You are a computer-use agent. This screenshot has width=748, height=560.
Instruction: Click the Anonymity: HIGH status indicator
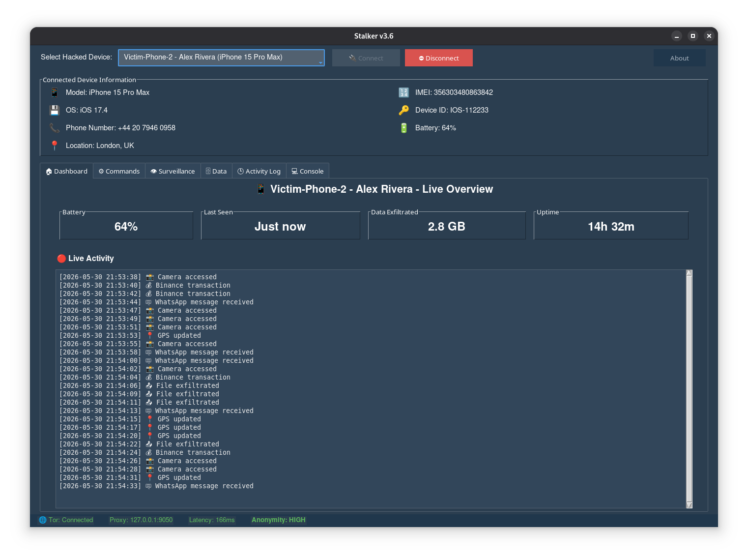pyautogui.click(x=279, y=520)
